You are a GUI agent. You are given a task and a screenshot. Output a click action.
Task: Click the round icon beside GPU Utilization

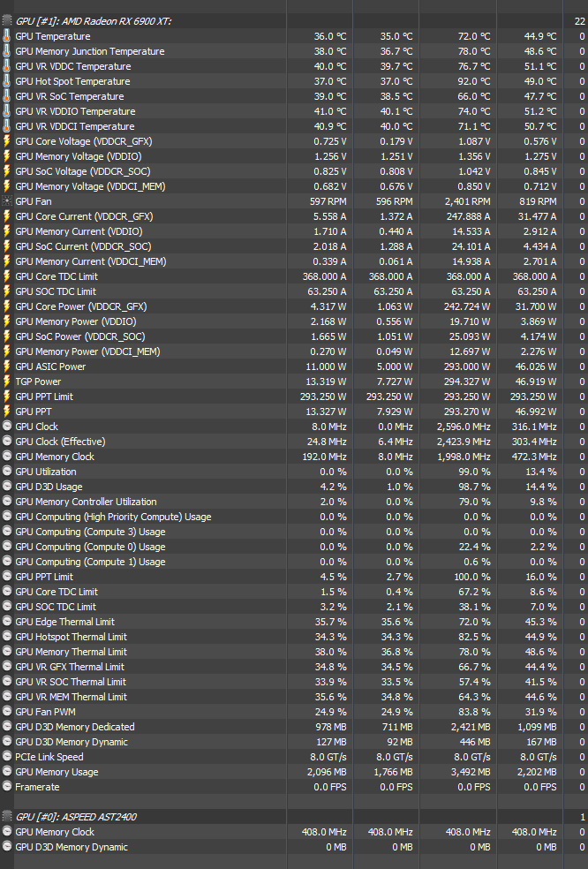7,471
